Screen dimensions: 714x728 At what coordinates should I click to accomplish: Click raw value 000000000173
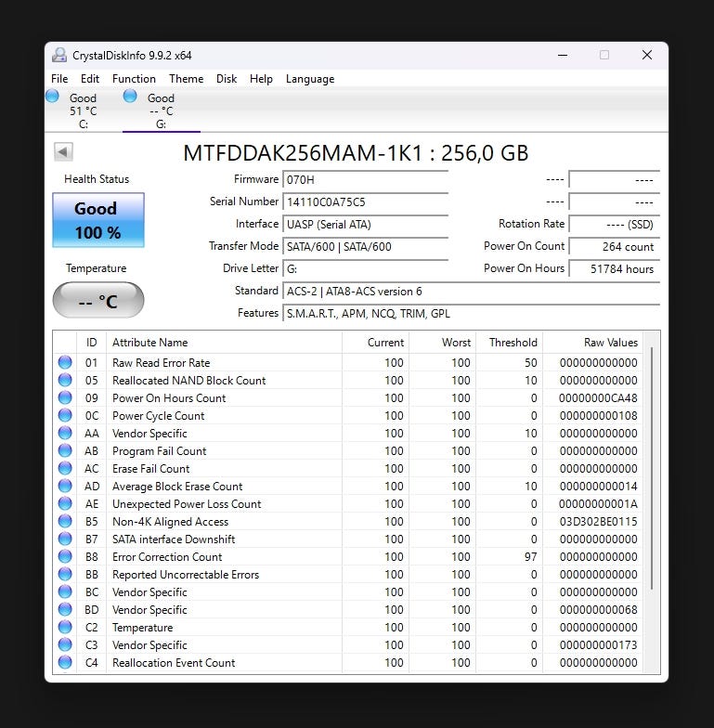tap(598, 644)
